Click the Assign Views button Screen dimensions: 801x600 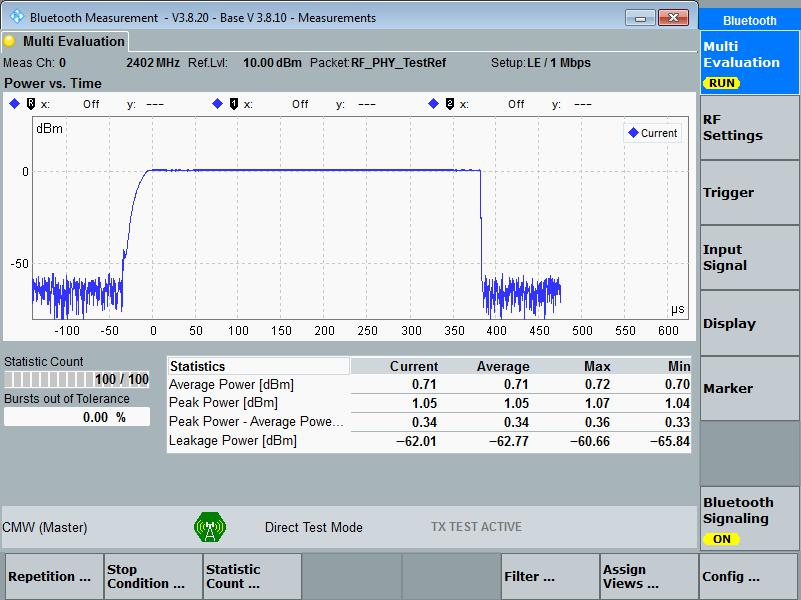pos(649,577)
